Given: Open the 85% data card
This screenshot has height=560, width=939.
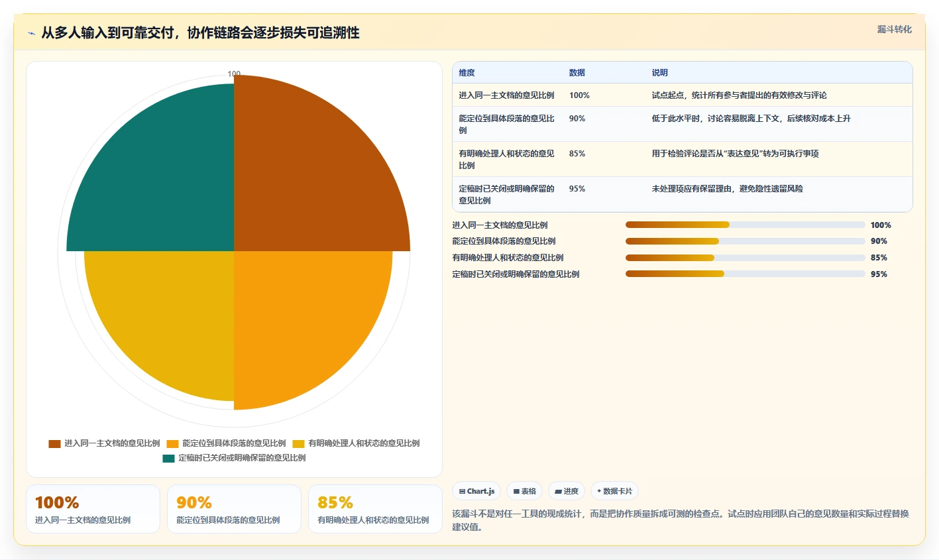Looking at the screenshot, I should click(x=375, y=509).
